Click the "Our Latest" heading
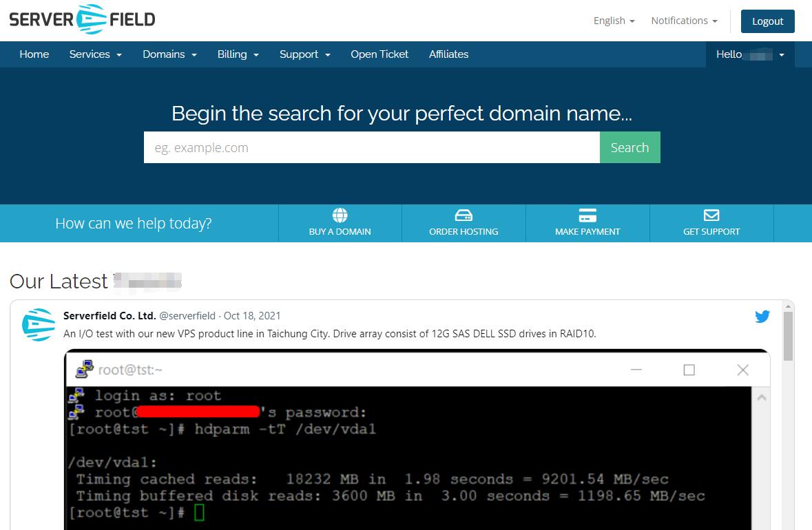812x530 pixels. [59, 281]
